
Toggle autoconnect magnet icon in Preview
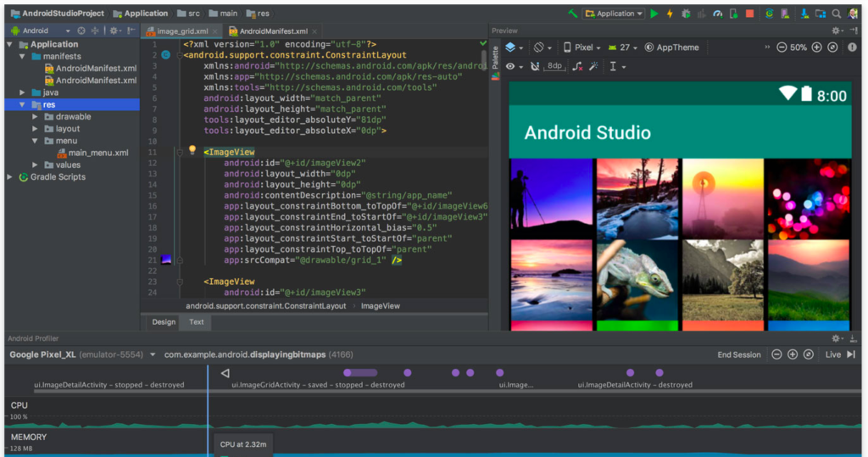tap(535, 66)
